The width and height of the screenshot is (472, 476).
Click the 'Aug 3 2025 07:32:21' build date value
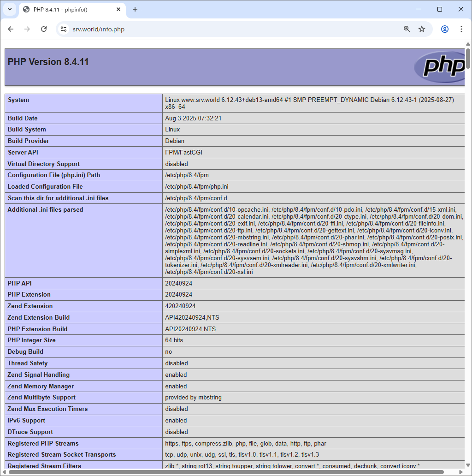click(193, 119)
